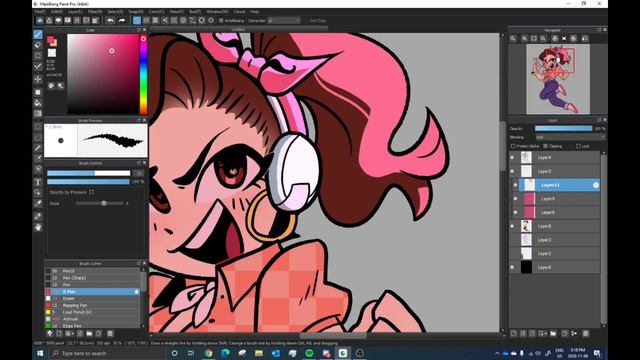This screenshot has width=640, height=360.
Task: Enable the vanishing point snap guide
Action: coord(165,20)
